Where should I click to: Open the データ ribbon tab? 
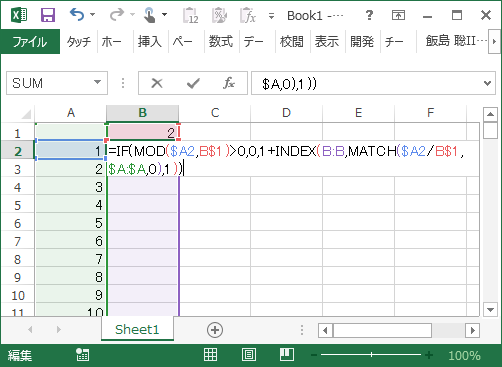point(254,42)
